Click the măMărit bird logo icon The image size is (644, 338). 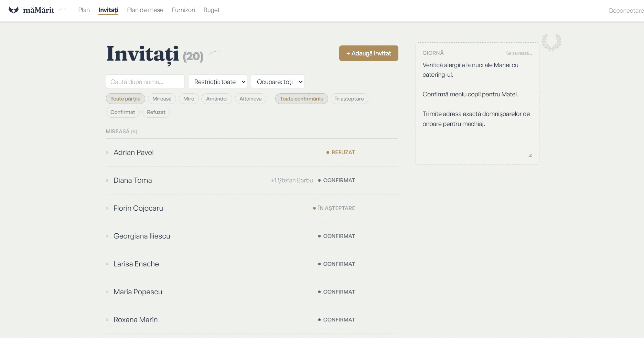pos(13,10)
